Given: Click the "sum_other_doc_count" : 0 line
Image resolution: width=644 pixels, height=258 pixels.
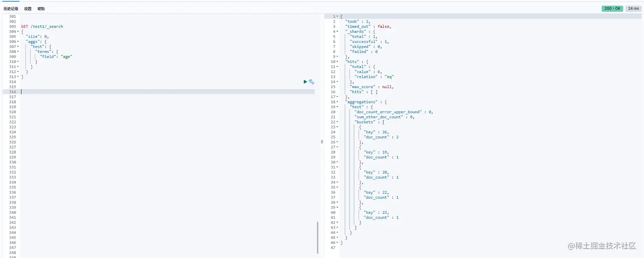Looking at the screenshot, I should pos(385,117).
